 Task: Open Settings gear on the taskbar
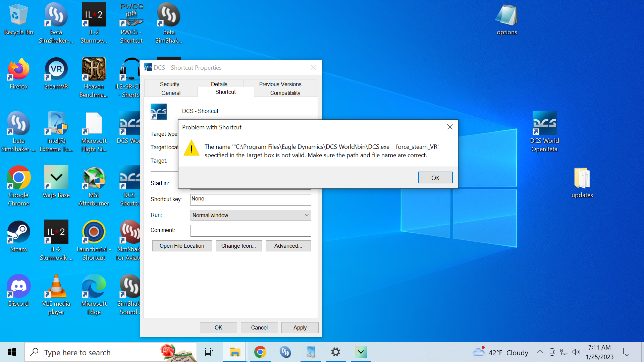click(x=335, y=352)
